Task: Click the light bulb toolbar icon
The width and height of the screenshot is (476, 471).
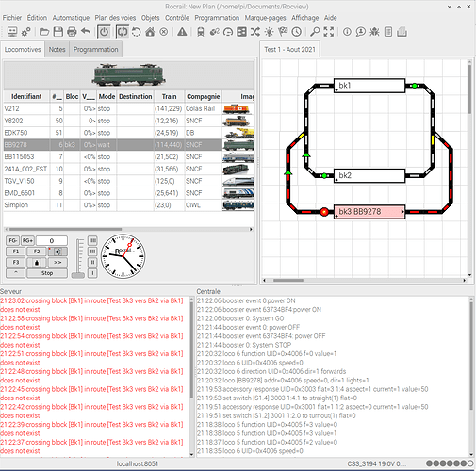Action: click(269, 32)
